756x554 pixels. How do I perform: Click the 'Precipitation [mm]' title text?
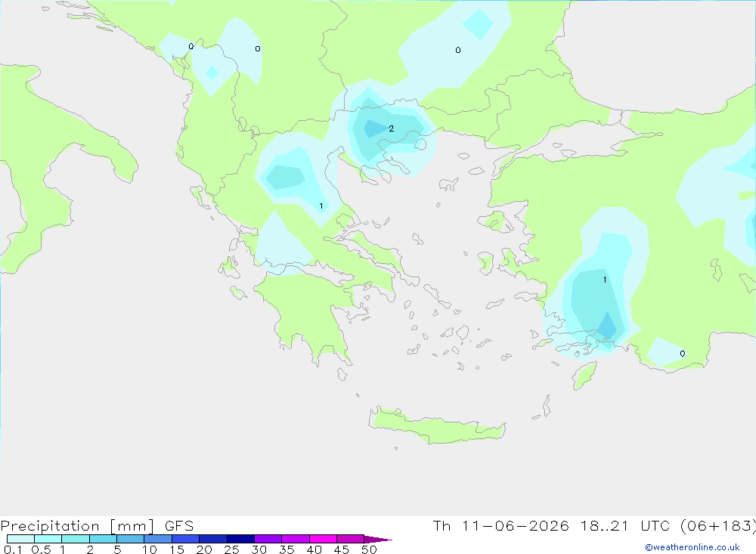[77, 526]
